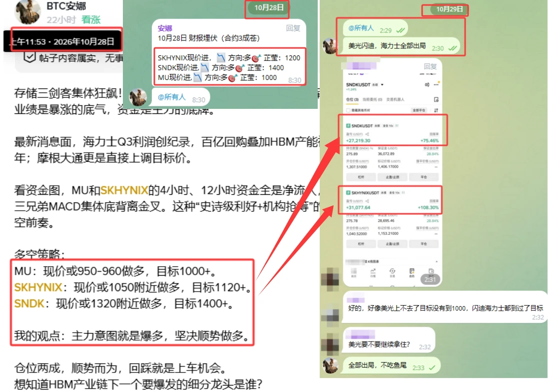Open the yellow SKHYNIX link before 现价或1050附近做多
Image resolution: width=548 pixels, height=392 pixels.
38,288
